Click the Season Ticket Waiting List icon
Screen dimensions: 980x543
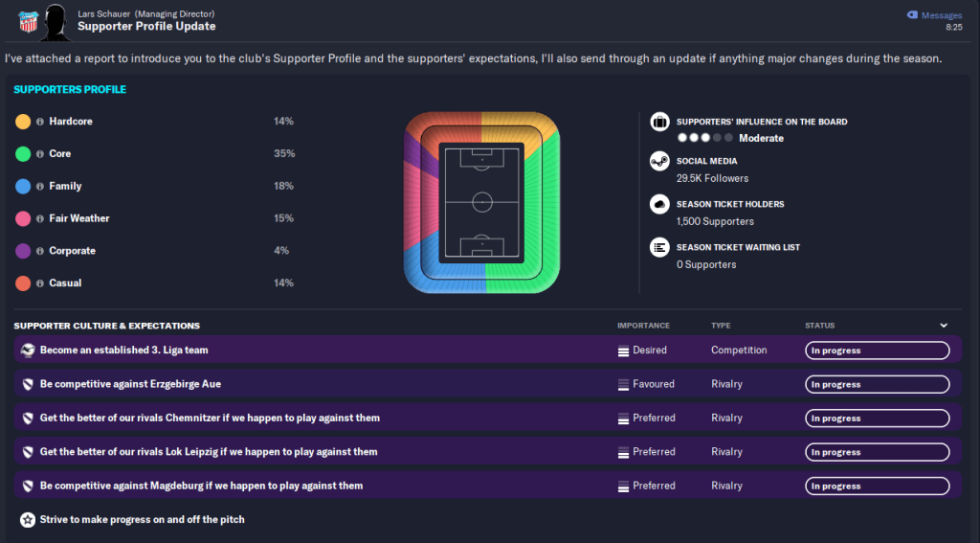[659, 247]
